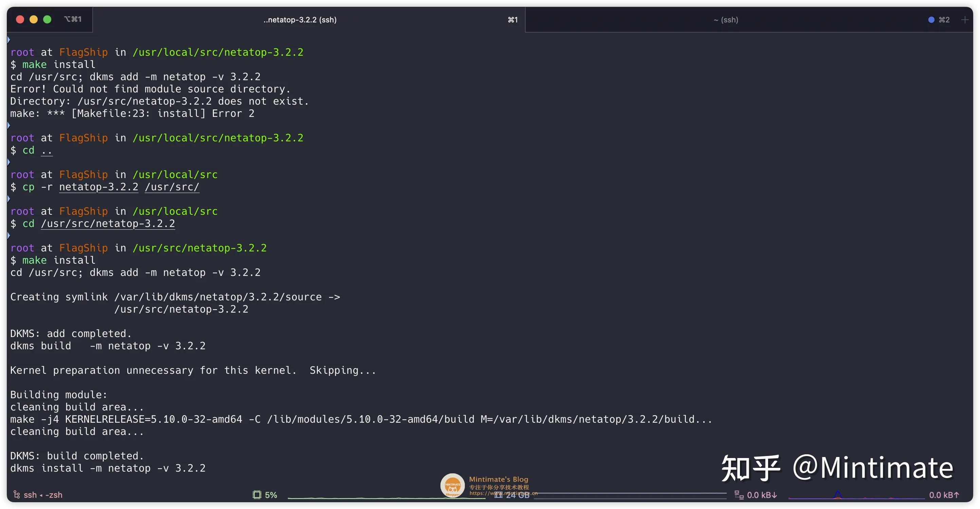Click the CPU chip icon showing 5%

pyautogui.click(x=257, y=494)
